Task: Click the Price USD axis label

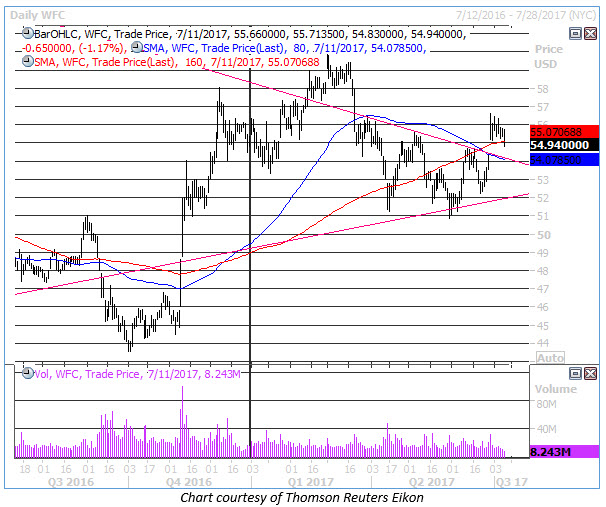Action: coord(549,55)
